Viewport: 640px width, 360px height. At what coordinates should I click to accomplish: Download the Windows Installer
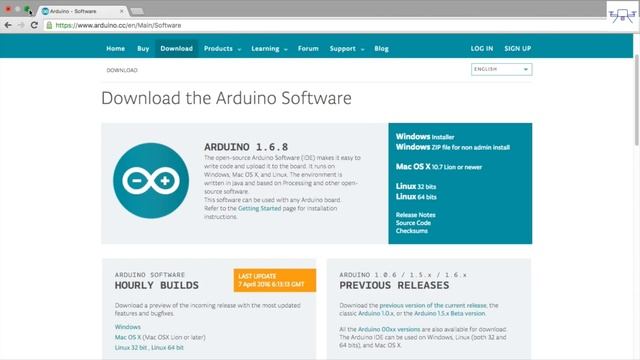click(425, 137)
